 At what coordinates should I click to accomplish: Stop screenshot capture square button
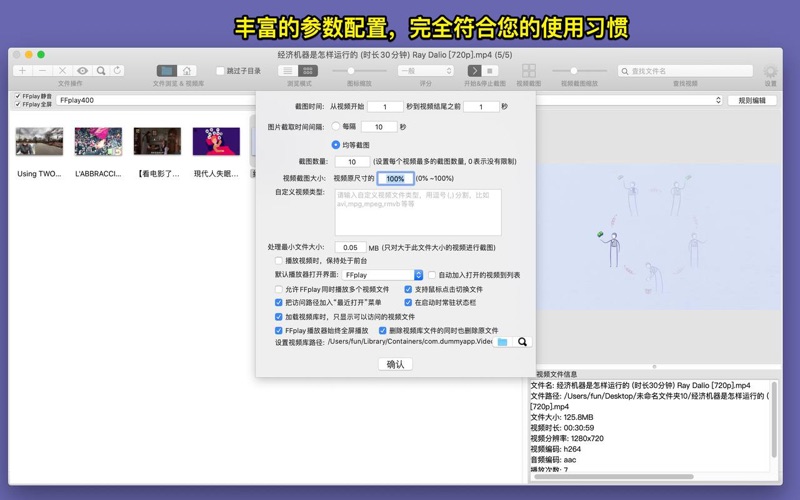(490, 70)
